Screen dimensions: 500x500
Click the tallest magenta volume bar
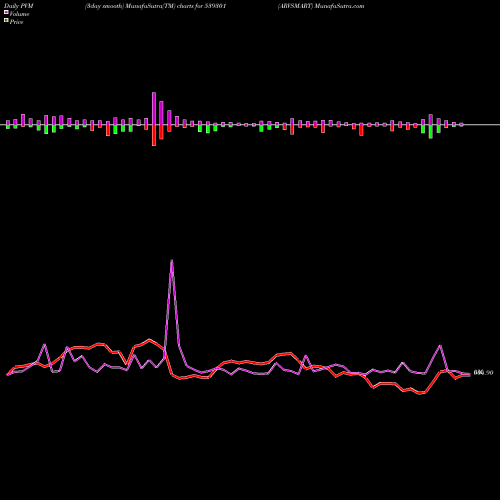click(x=154, y=109)
